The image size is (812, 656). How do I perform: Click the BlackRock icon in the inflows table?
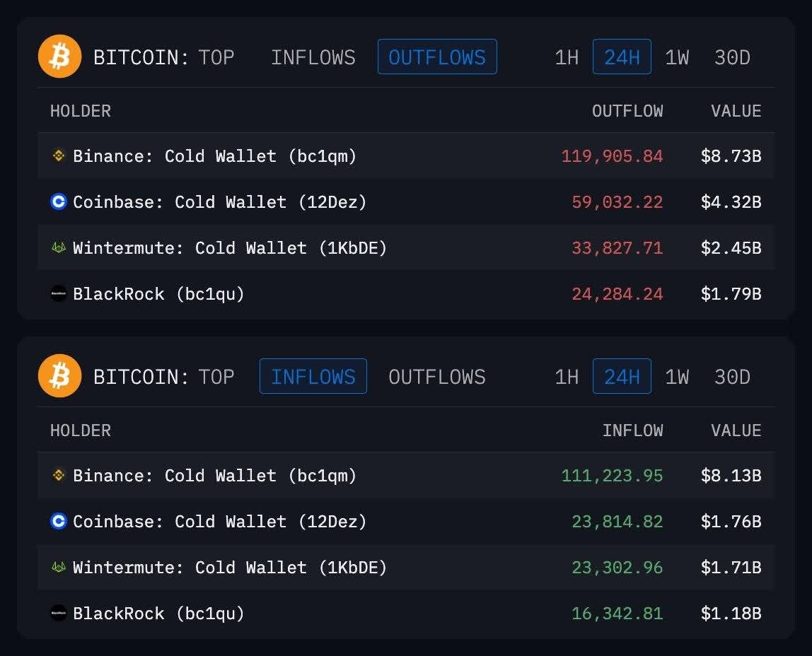click(59, 614)
